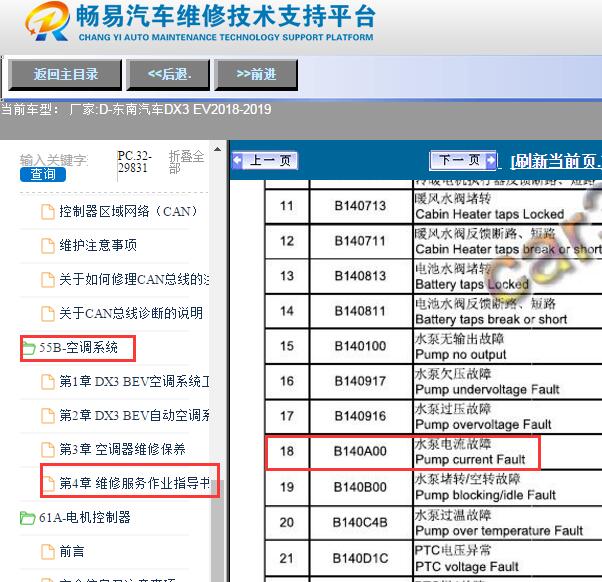
Task: Collapse the 61A-电机控制器 folder
Action: click(x=84, y=518)
